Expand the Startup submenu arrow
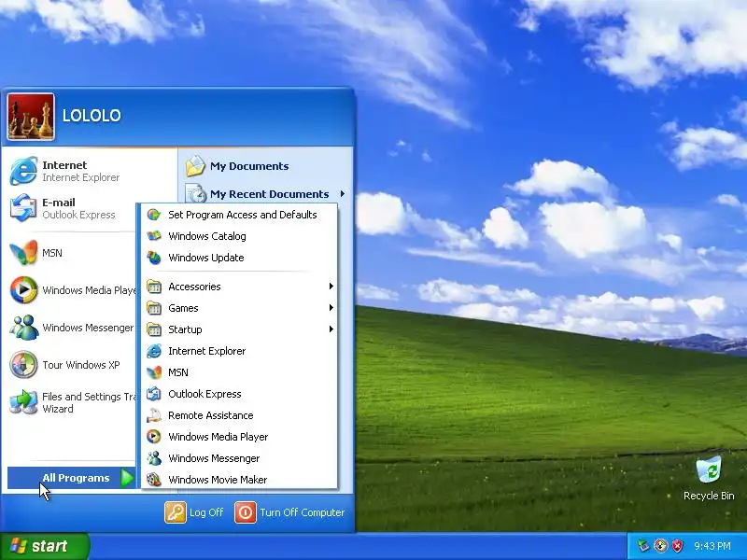Image resolution: width=747 pixels, height=560 pixels. click(331, 329)
